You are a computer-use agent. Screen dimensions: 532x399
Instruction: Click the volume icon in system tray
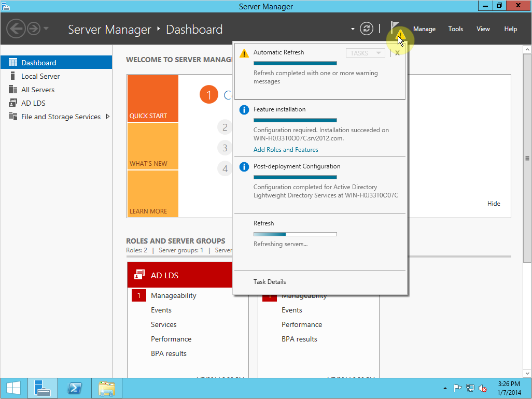tap(483, 388)
